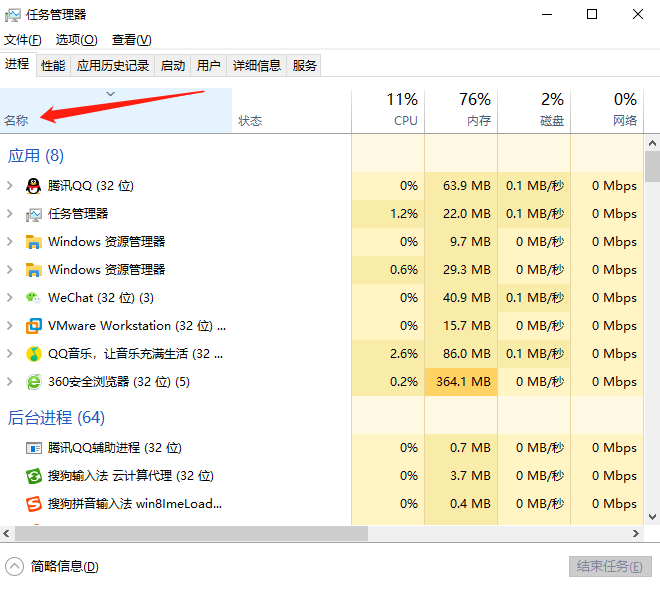660x589 pixels.
Task: Select the 腾讯QQ辅助进程 (32 位) name
Action: 114,448
